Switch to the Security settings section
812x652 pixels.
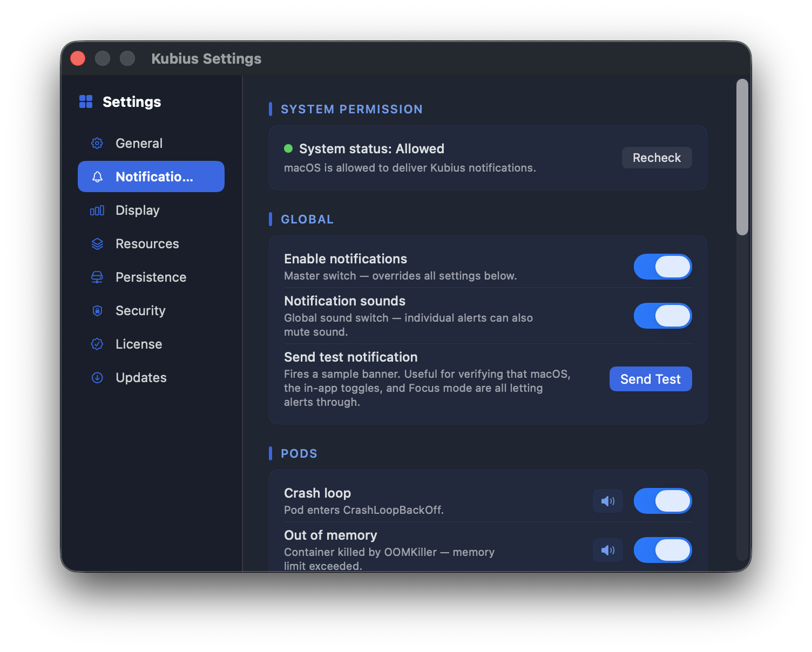pyautogui.click(x=151, y=310)
